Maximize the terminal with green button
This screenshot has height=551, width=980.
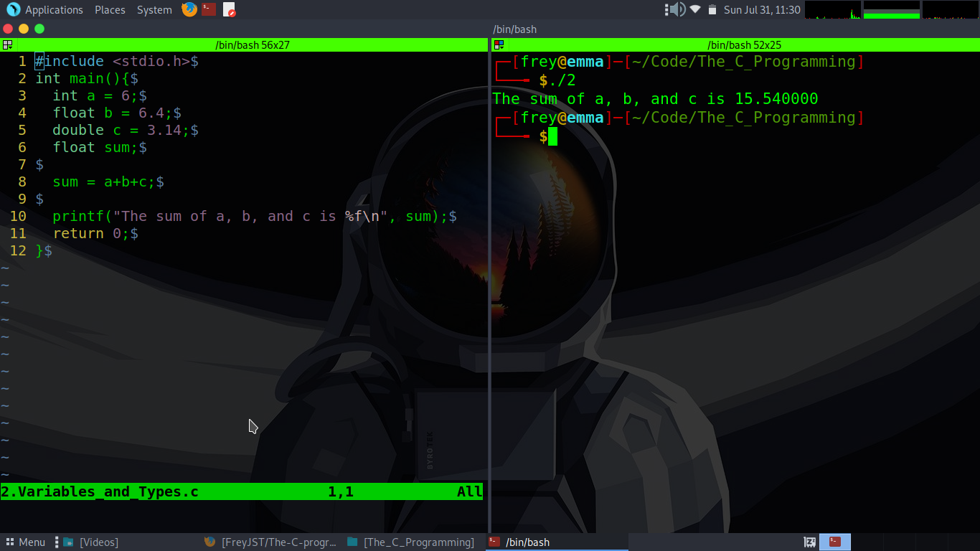click(39, 29)
